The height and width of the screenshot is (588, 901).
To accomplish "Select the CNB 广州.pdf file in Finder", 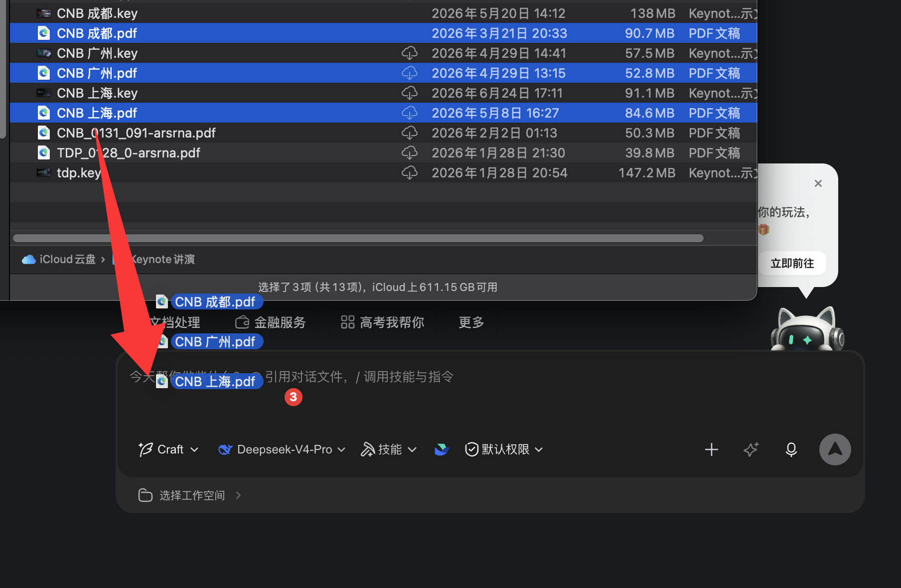I will [383, 73].
